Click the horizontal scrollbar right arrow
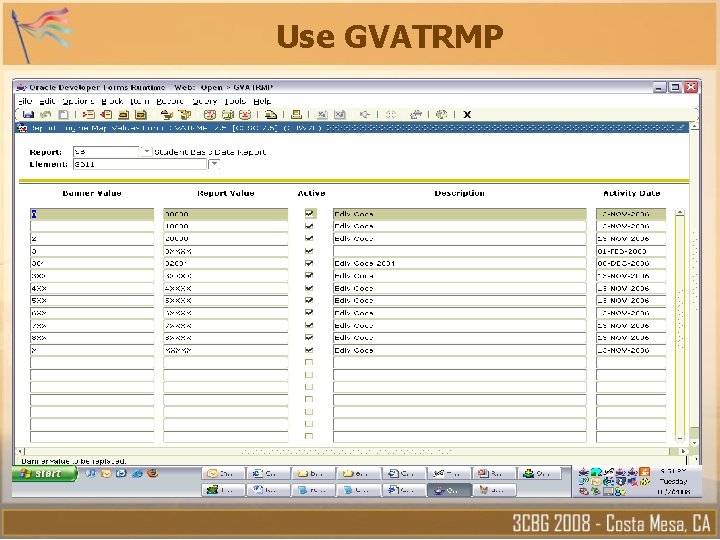This screenshot has width=720, height=540. click(x=683, y=451)
